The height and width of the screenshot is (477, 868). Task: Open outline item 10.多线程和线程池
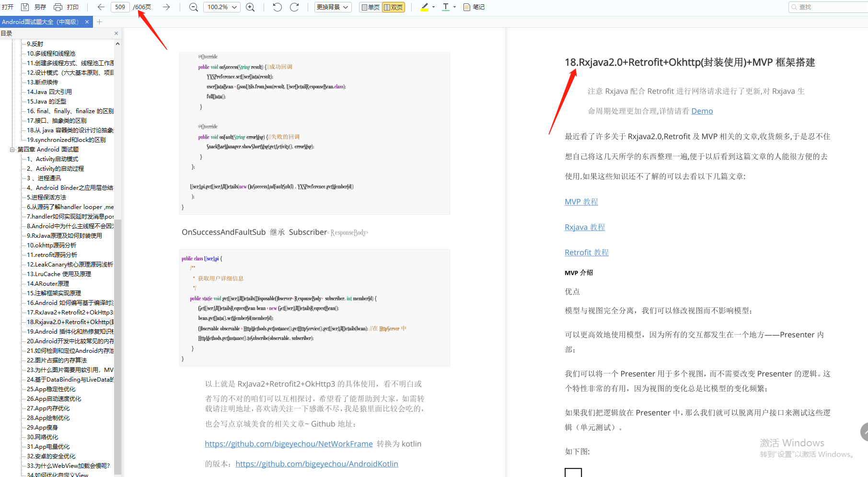(x=51, y=54)
